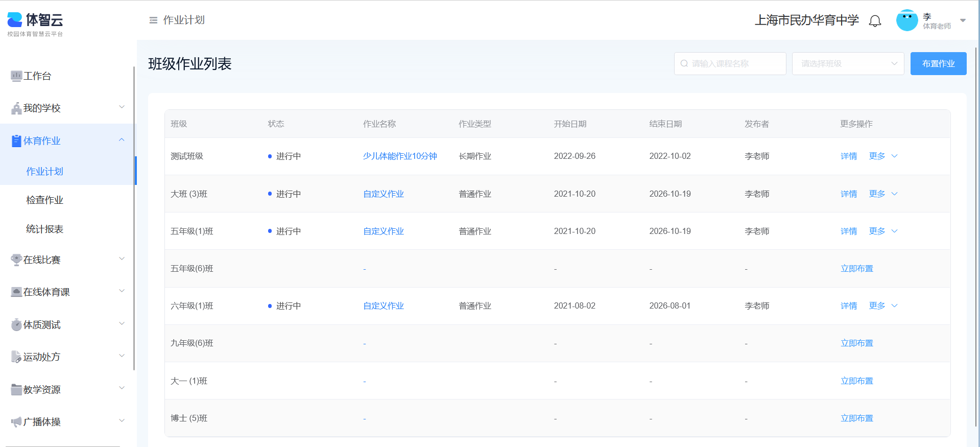Click the user avatar icon
This screenshot has width=980, height=447.
click(907, 20)
